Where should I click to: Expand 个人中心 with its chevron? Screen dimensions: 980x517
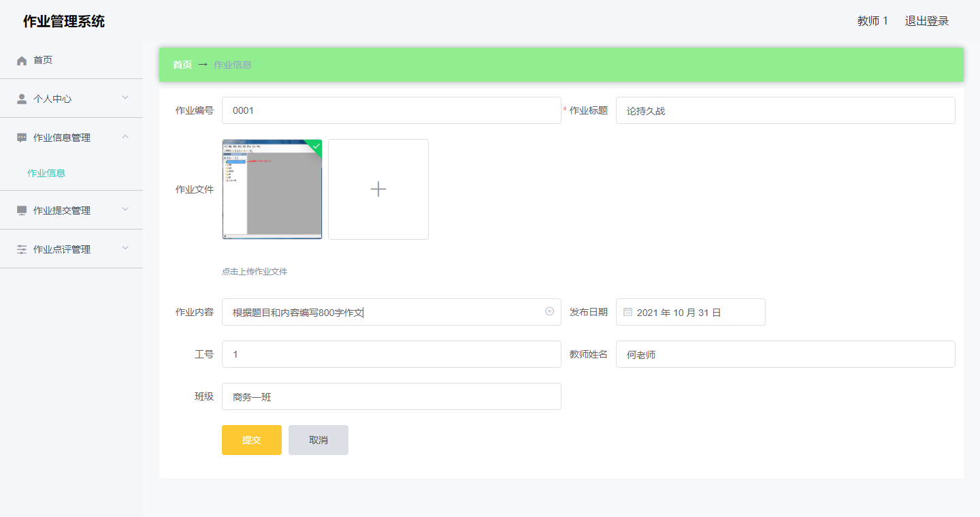coord(125,97)
